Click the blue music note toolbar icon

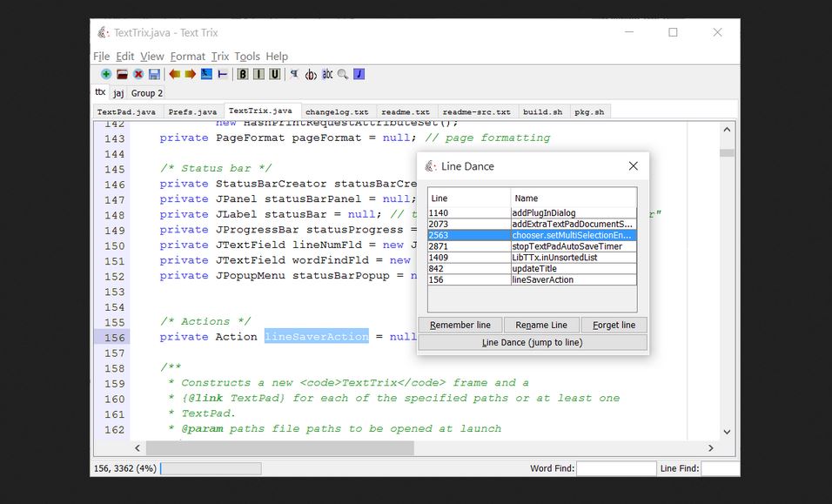[x=359, y=74]
